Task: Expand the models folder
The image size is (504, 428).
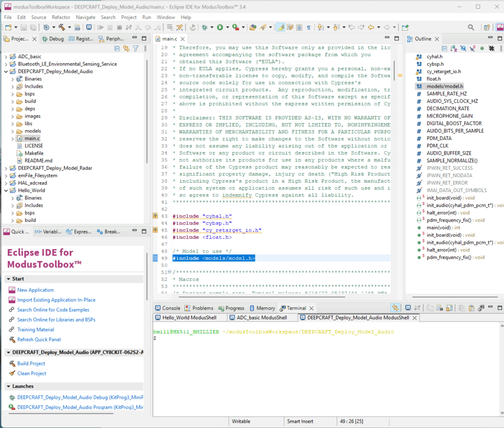Action: click(12, 131)
